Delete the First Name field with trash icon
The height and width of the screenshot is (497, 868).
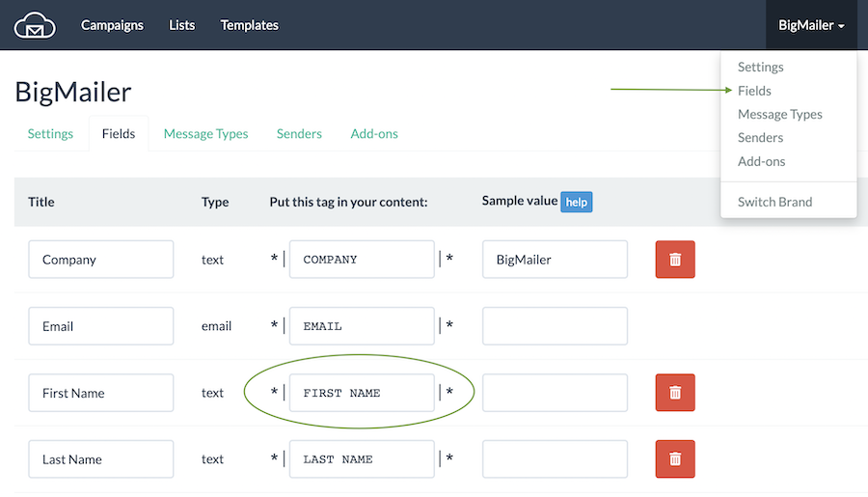point(675,393)
